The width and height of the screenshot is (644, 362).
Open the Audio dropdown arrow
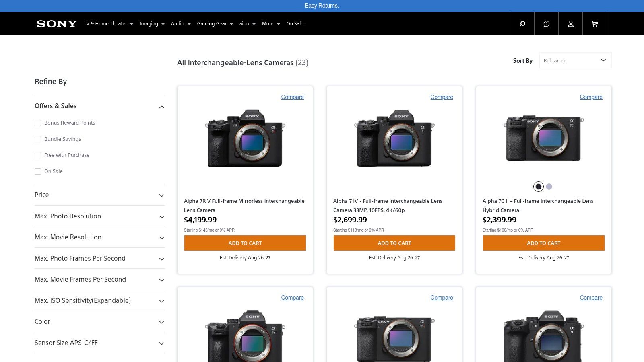(x=189, y=24)
